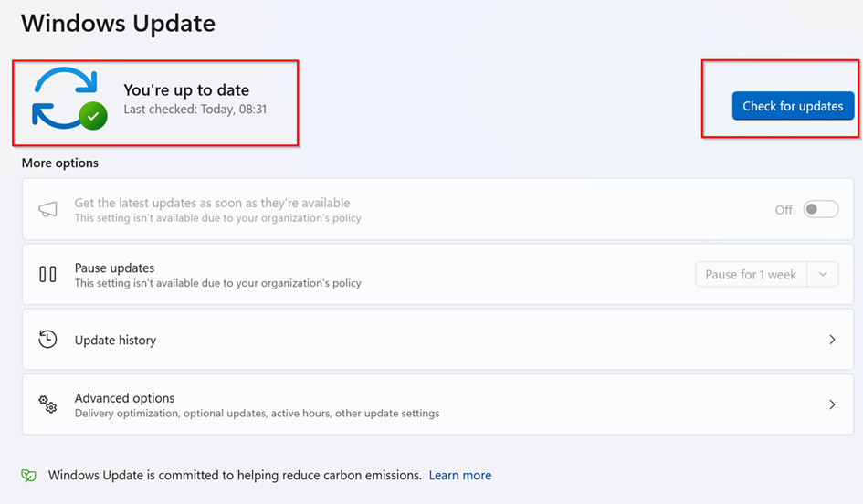Click the Update history right chevron
The image size is (863, 504).
832,340
